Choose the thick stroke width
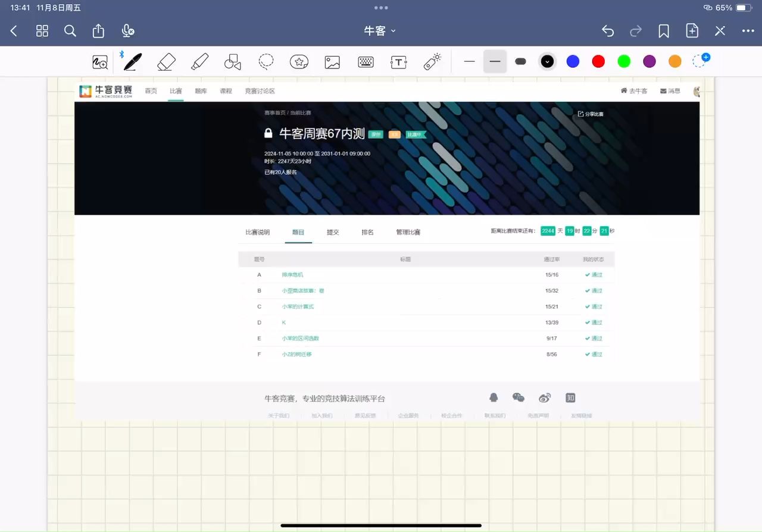This screenshot has width=762, height=532. point(520,61)
